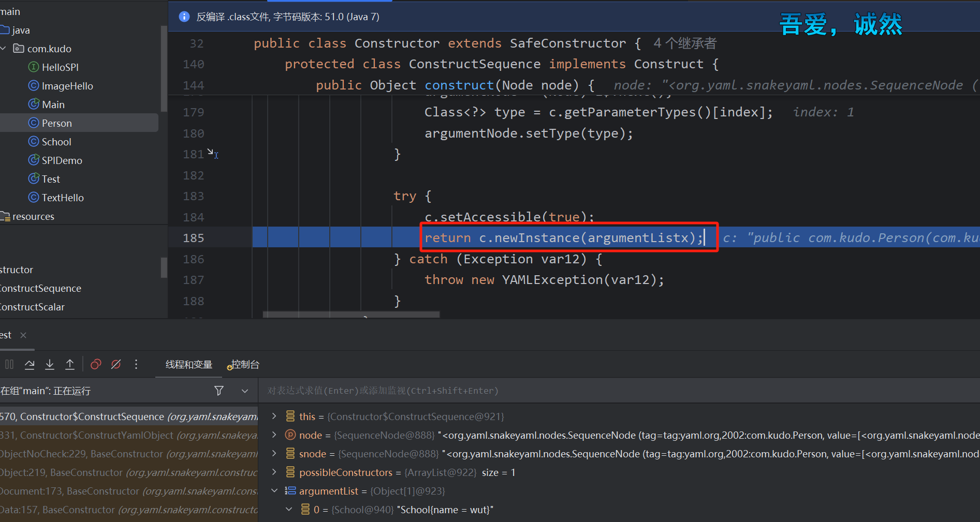980x522 pixels.
Task: Click the 4 个继承者 inheritors hint
Action: [685, 43]
